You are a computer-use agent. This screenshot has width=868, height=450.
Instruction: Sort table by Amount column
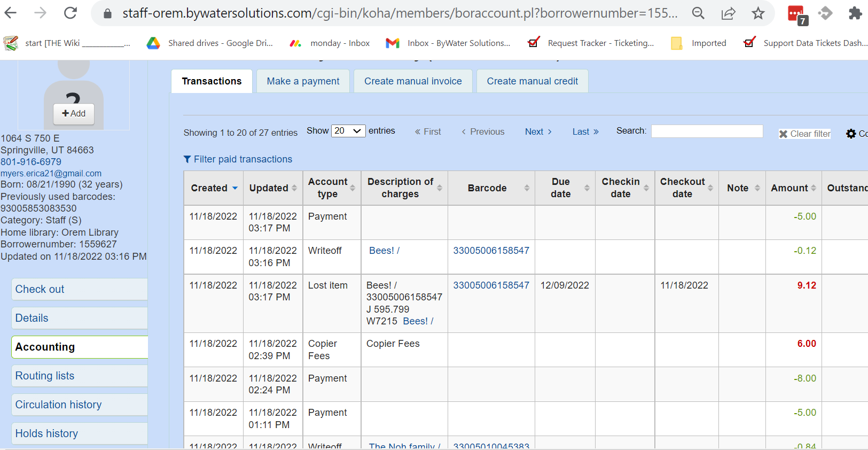coord(793,188)
